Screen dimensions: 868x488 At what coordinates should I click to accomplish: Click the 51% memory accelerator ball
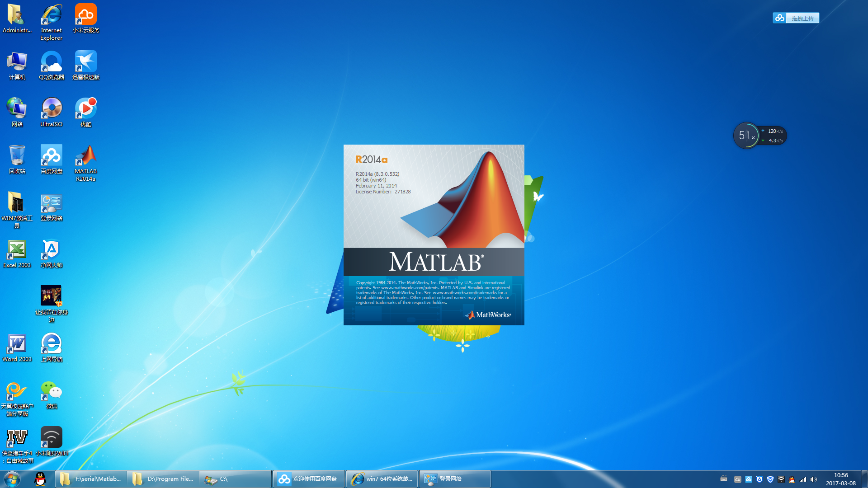tap(746, 135)
